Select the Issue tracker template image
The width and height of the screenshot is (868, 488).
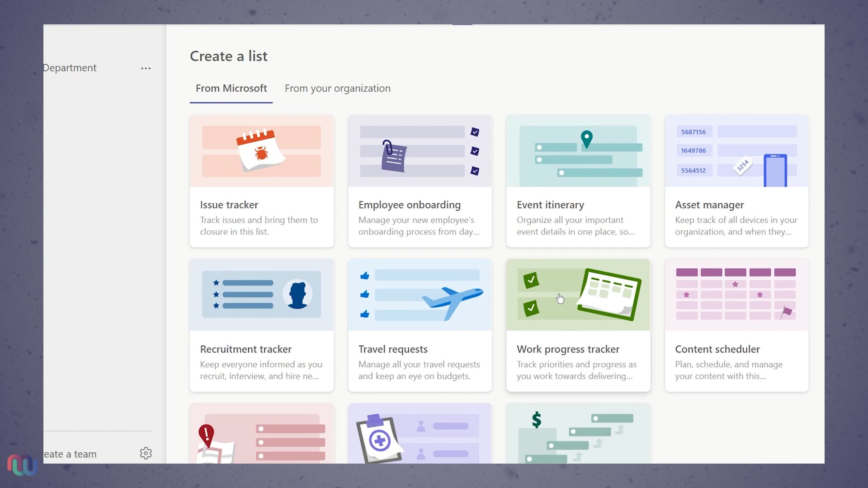262,151
